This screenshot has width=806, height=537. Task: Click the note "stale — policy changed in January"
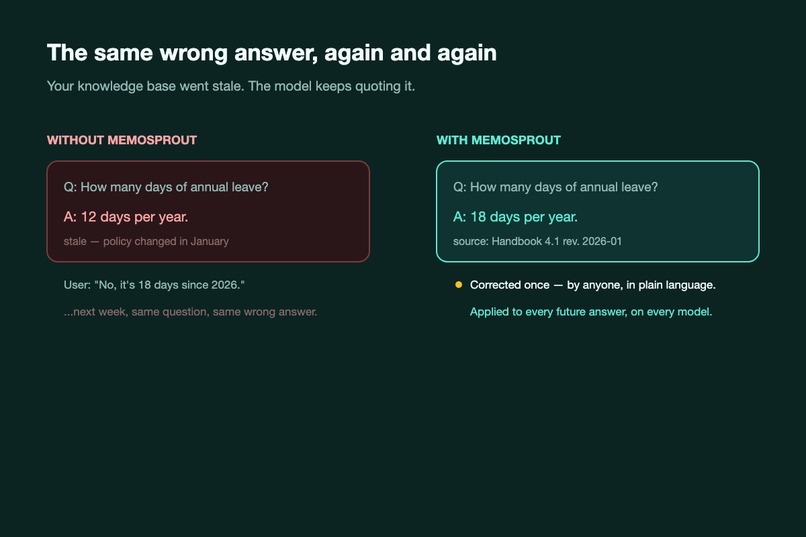click(146, 242)
